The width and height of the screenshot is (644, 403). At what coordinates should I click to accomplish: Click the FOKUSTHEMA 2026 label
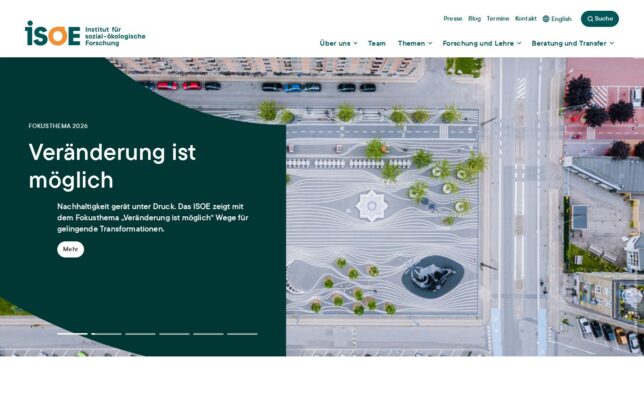[x=58, y=126]
